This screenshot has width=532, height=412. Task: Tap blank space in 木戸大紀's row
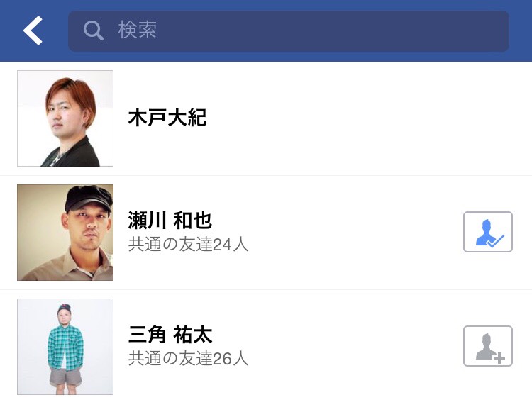pos(355,118)
